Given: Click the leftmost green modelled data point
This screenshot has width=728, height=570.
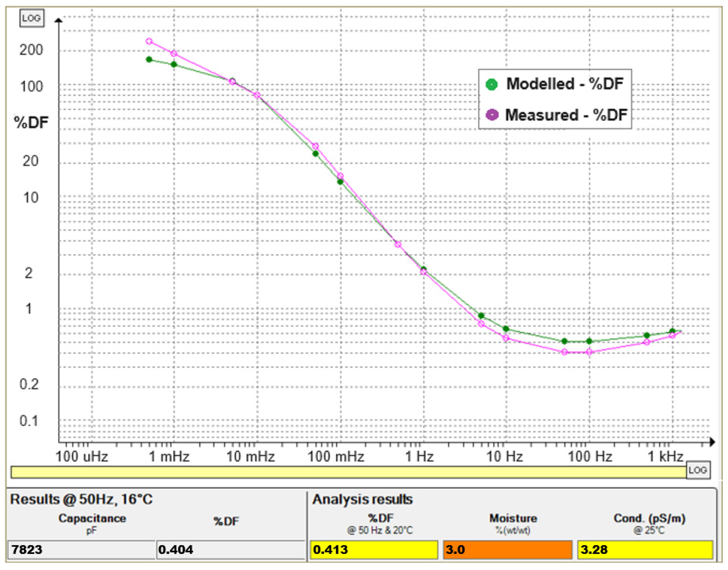Looking at the screenshot, I should [149, 60].
